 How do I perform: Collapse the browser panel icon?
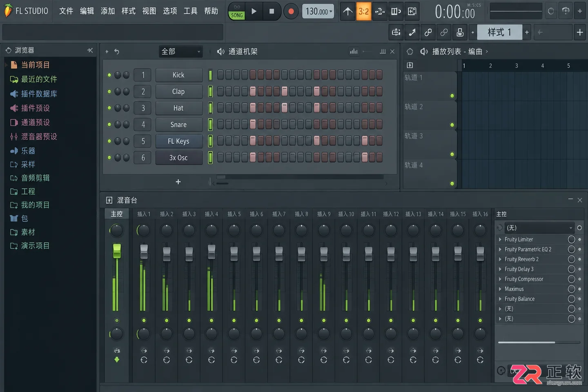pos(90,50)
